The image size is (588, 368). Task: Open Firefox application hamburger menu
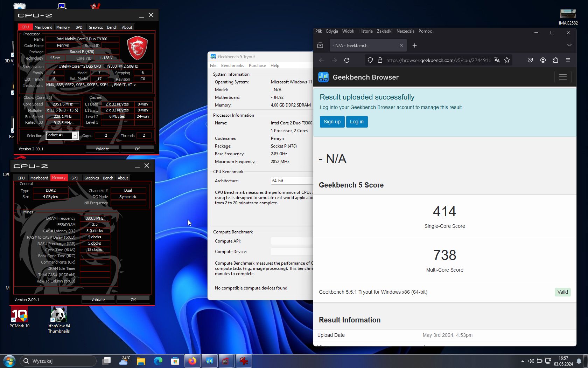(568, 60)
